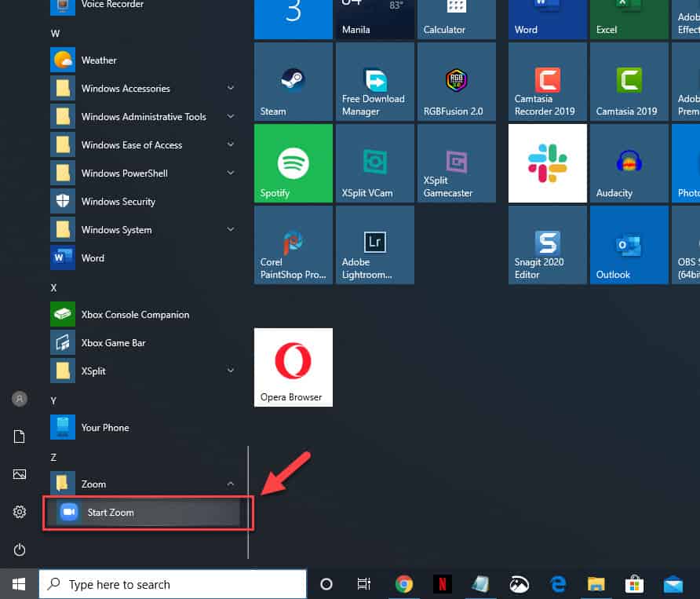Focus the Type here to search box
This screenshot has height=599, width=700.
pos(173,584)
